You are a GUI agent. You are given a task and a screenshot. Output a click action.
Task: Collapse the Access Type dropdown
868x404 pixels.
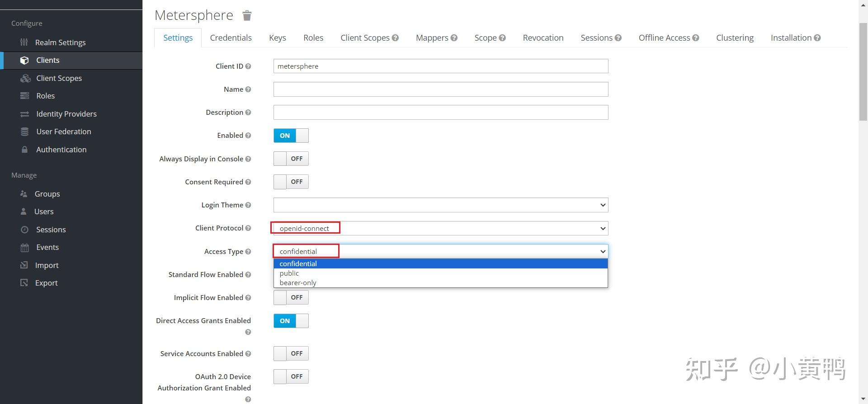(441, 251)
